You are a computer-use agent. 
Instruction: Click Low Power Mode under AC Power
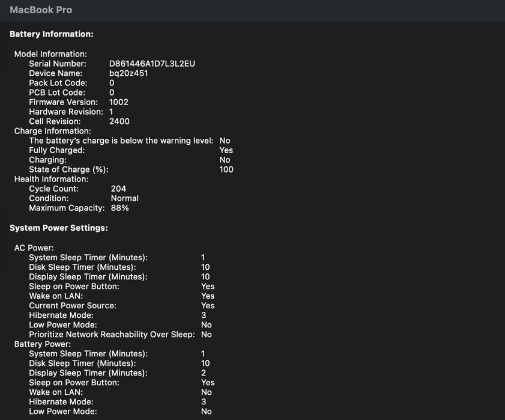coord(63,325)
